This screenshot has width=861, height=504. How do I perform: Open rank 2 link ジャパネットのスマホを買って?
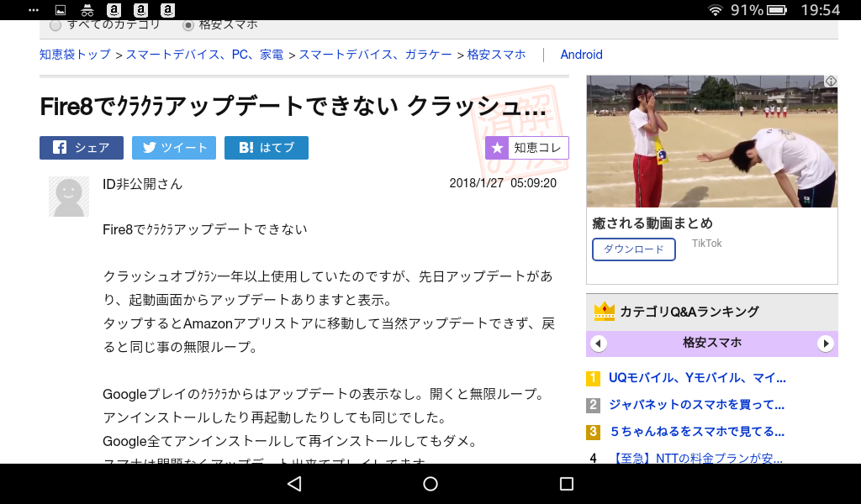pyautogui.click(x=696, y=405)
